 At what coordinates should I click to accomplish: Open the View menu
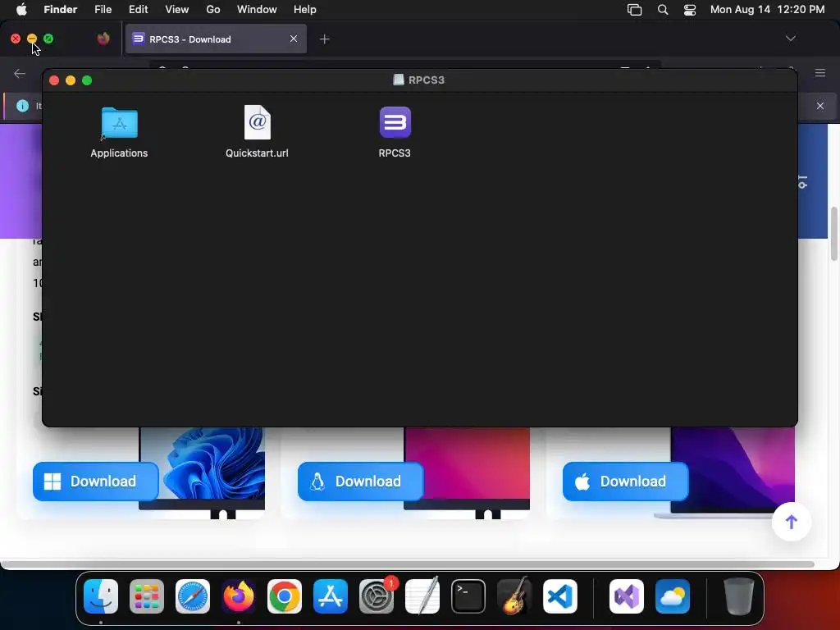(x=177, y=10)
